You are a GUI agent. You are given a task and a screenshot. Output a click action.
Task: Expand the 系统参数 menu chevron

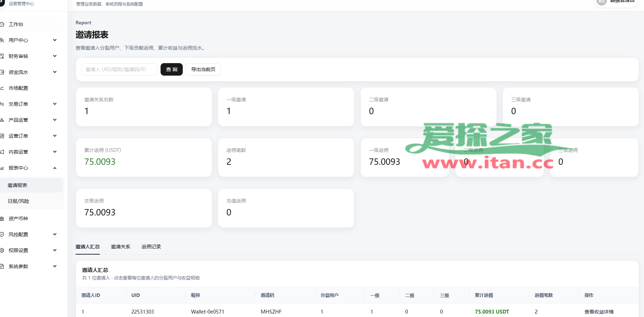pyautogui.click(x=55, y=266)
